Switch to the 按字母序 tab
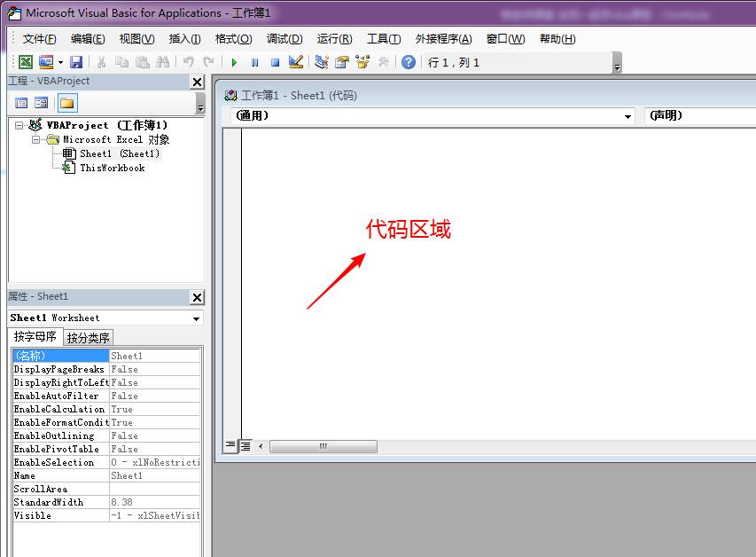This screenshot has width=756, height=557. pos(35,336)
